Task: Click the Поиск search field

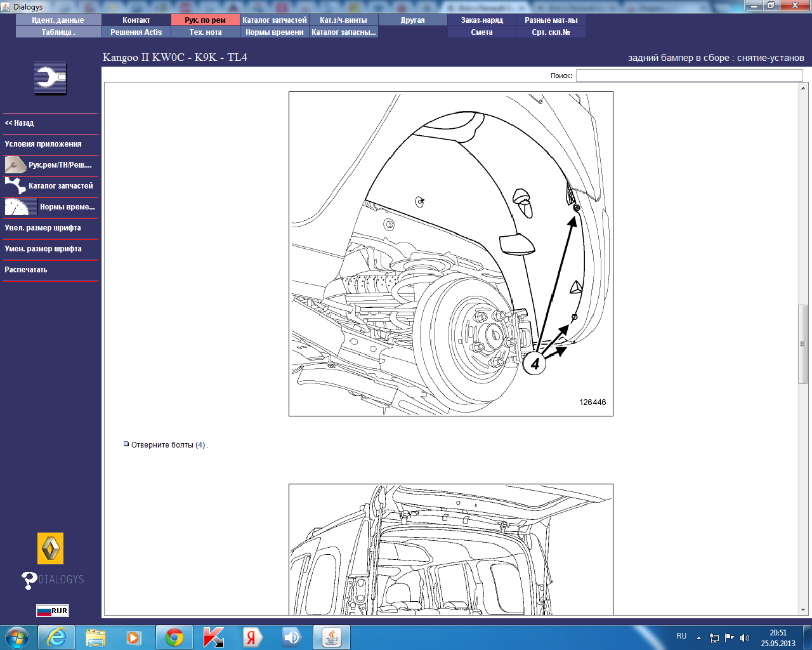Action: click(x=689, y=76)
